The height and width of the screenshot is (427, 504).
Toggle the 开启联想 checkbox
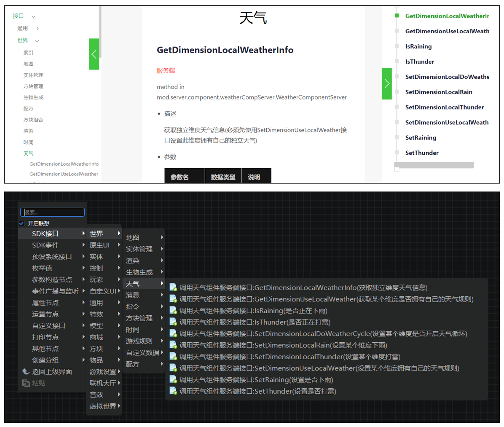pos(21,223)
